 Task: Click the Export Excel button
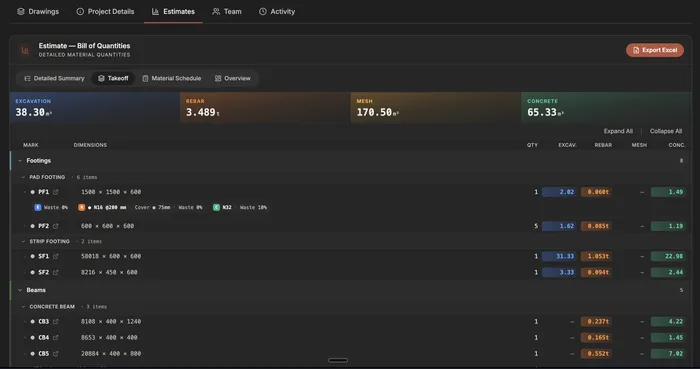click(x=654, y=50)
